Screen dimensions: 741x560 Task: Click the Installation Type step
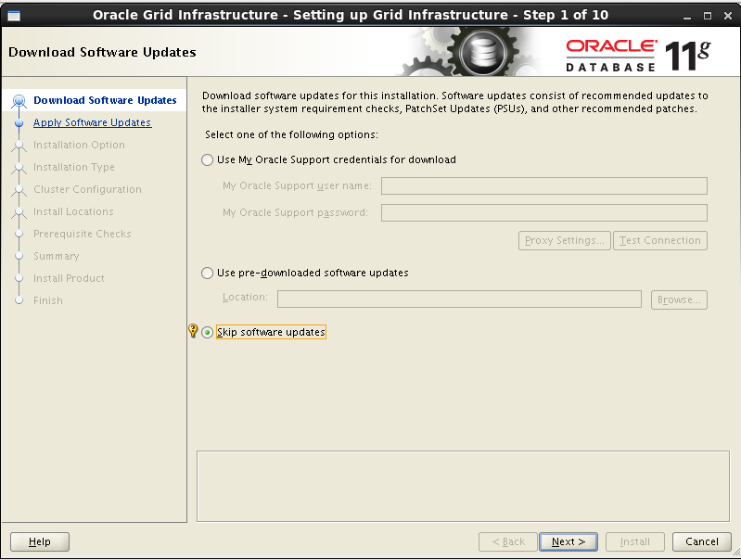tap(73, 167)
